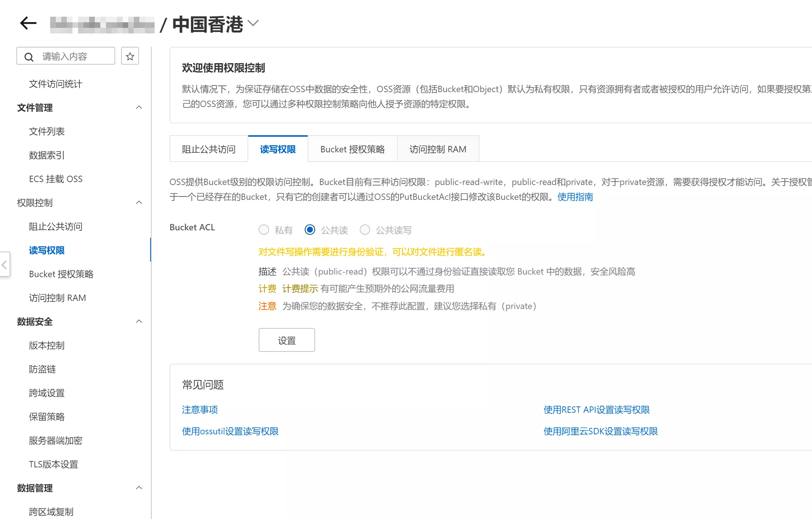Click the star favorite icon beside search
The width and height of the screenshot is (812, 519).
(130, 56)
